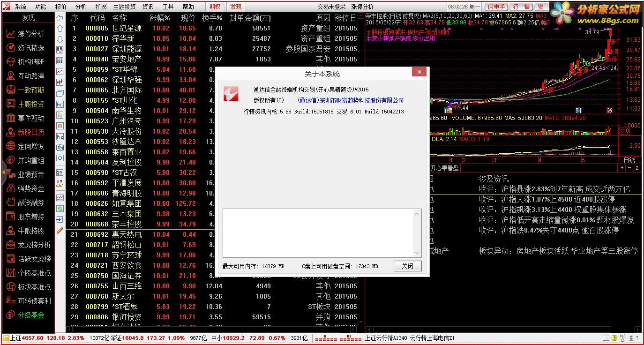Click the F12 toolbar icon
Image resolution: width=644 pixels, height=345 pixels.
coord(60,136)
